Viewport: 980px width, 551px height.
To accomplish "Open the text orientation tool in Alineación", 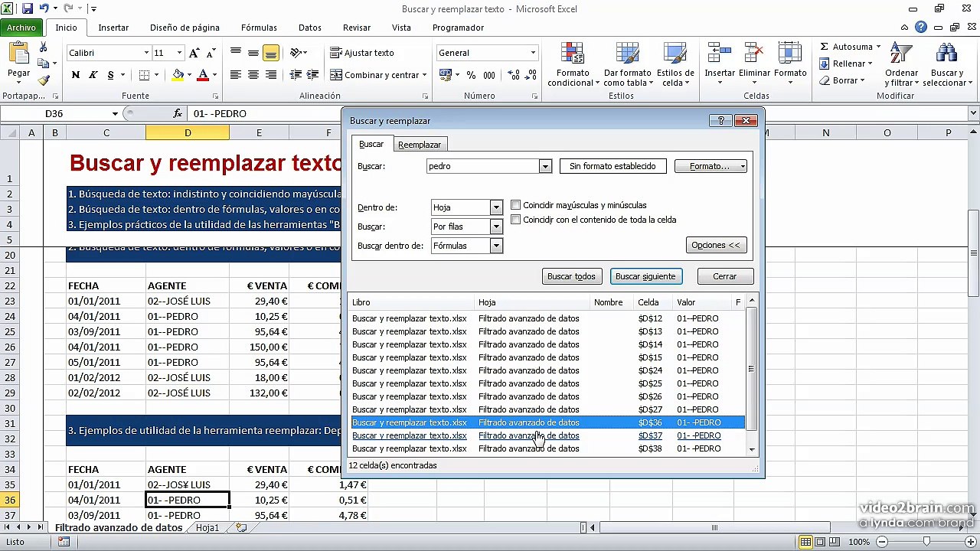I will pos(296,53).
